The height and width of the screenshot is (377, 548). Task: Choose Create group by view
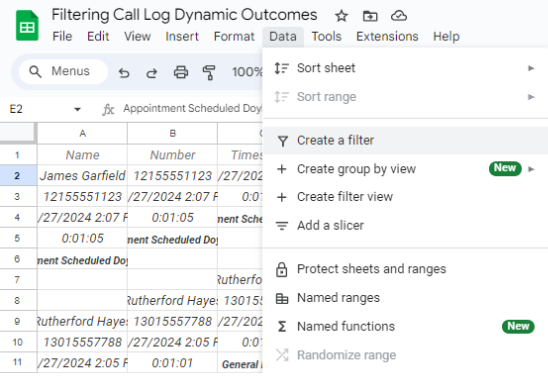(405, 169)
